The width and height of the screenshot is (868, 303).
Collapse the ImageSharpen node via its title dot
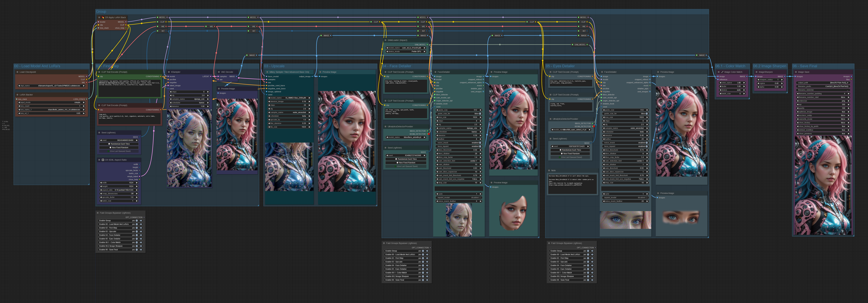[757, 72]
